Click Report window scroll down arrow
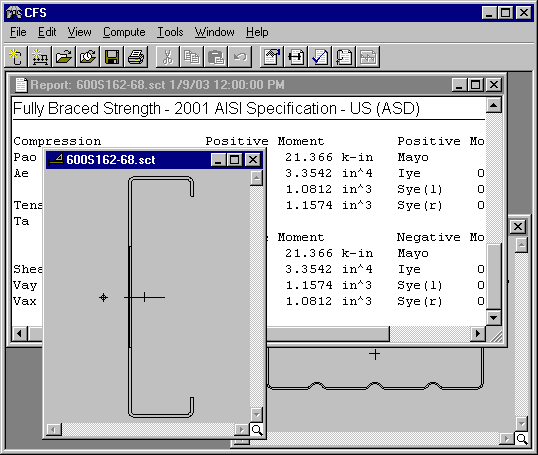 click(493, 317)
